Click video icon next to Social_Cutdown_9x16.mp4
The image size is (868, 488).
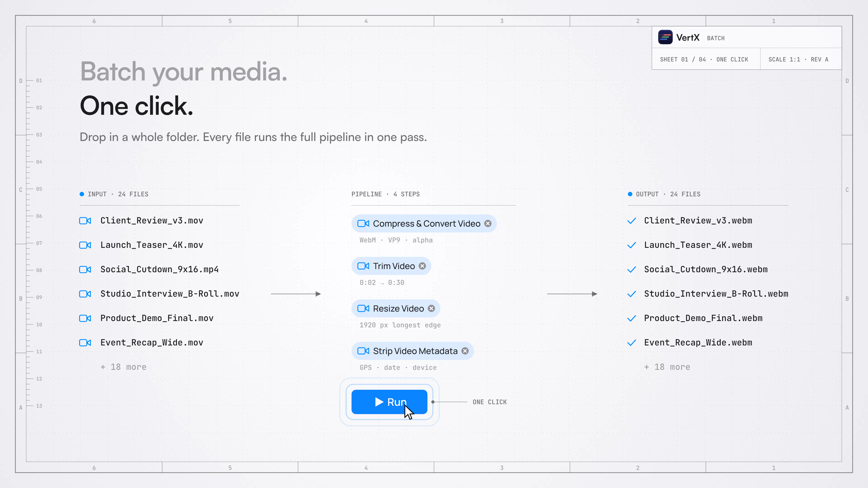pyautogui.click(x=85, y=270)
